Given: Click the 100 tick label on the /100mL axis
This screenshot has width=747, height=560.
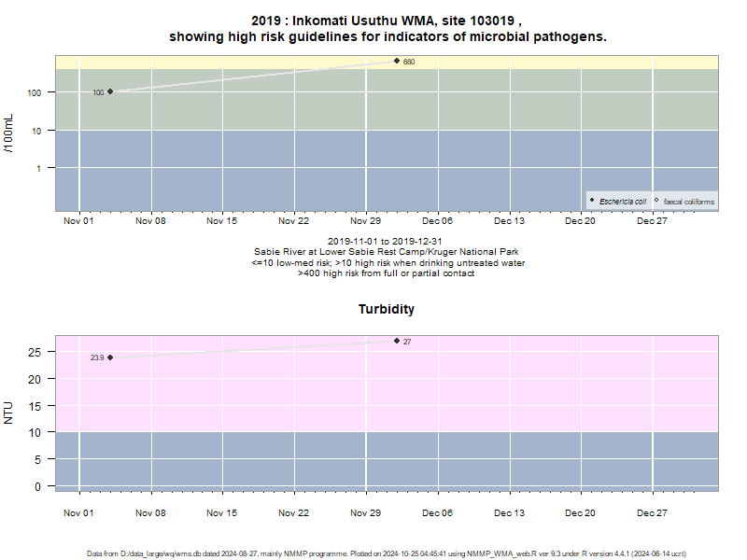Looking at the screenshot, I should pos(35,92).
